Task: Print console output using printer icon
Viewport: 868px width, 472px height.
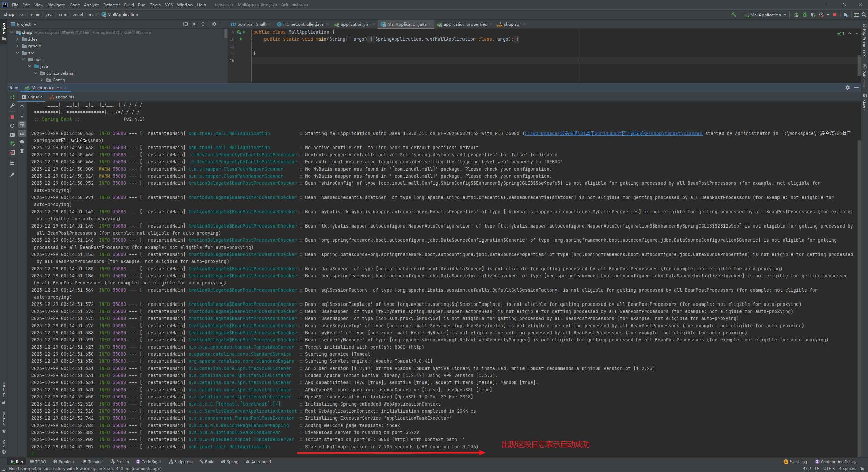Action: 22,142
